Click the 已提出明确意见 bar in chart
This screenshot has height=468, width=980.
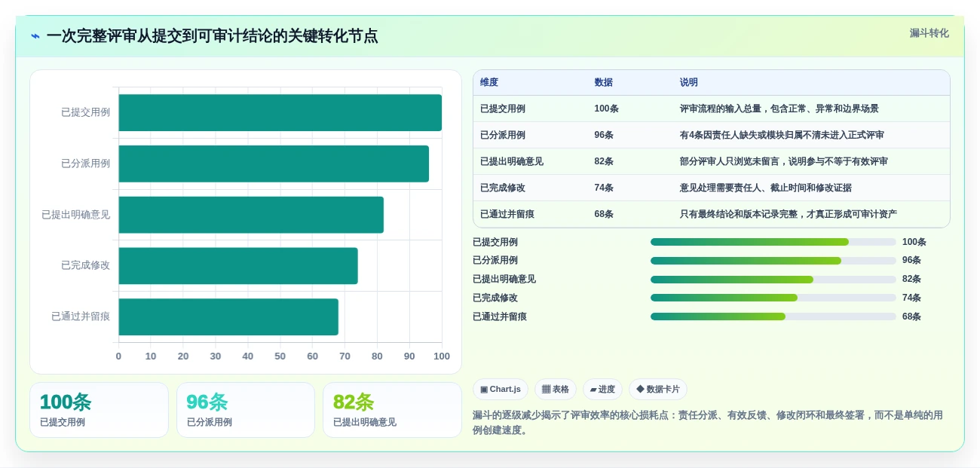(251, 215)
